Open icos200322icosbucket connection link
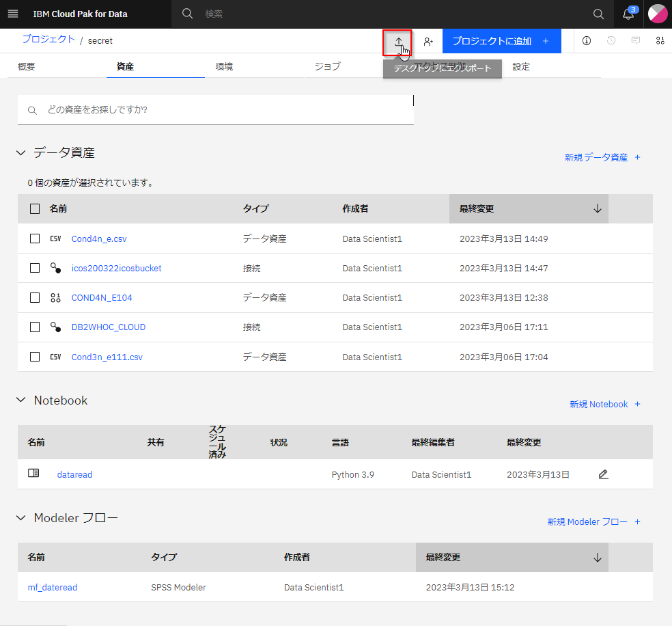Image resolution: width=672 pixels, height=626 pixels. 116,269
